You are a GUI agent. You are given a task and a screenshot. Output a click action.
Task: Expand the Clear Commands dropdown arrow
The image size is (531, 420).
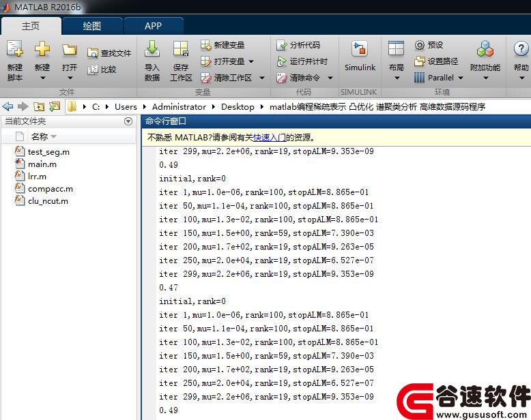tap(330, 78)
